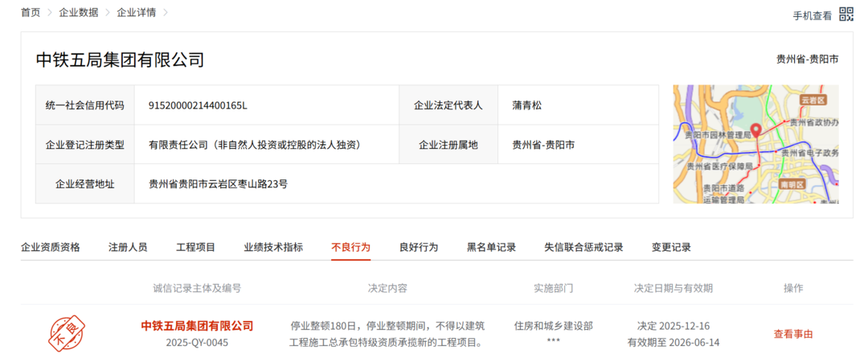The width and height of the screenshot is (868, 362).
Task: Switch to the 良好行为 tab
Action: [419, 247]
